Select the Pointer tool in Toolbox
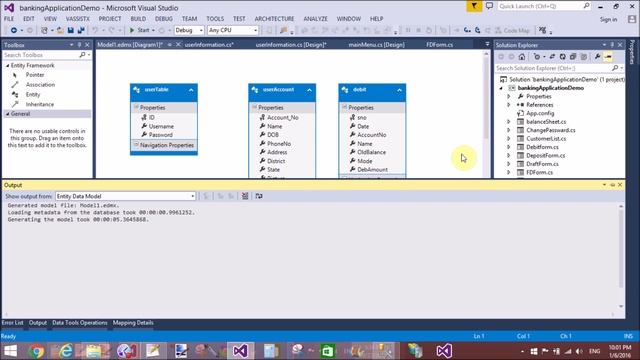The width and height of the screenshot is (640, 360). (x=34, y=75)
